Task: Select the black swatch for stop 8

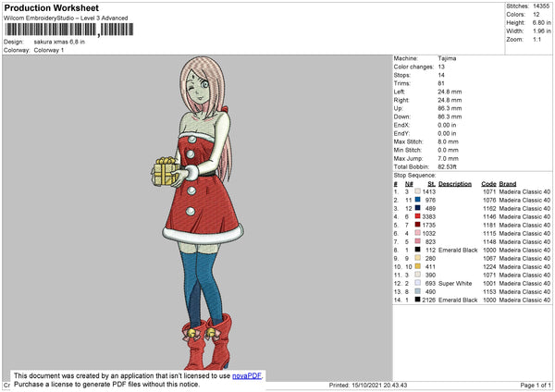Action: pos(418,250)
